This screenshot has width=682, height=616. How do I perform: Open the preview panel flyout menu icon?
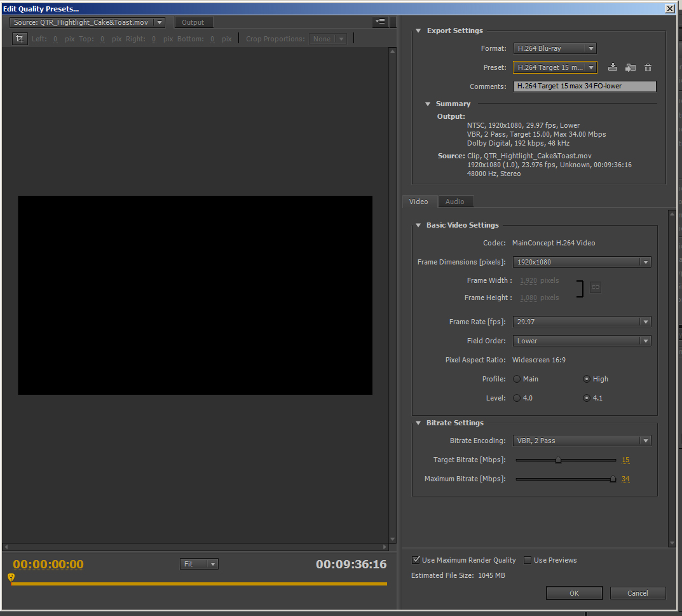[x=380, y=22]
